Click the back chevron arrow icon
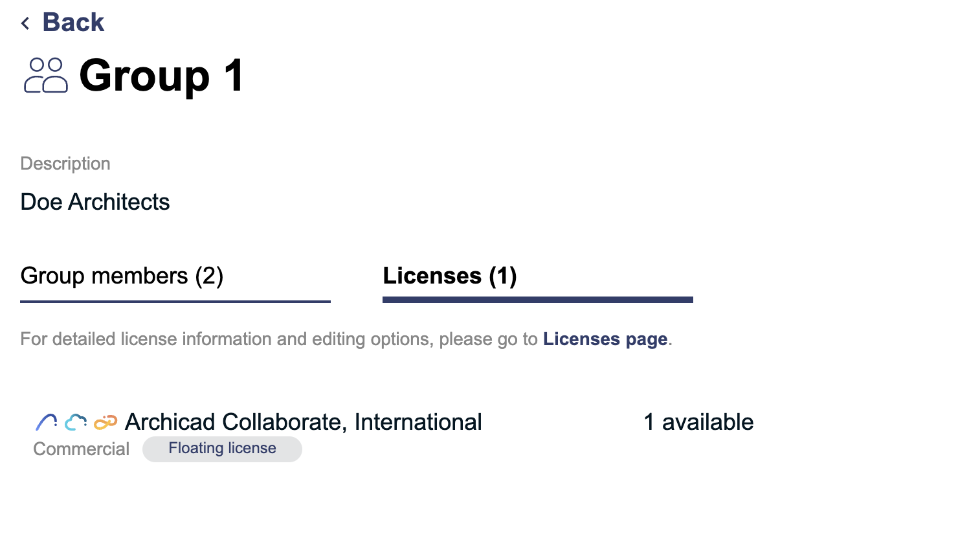Screen dimensions: 980x549 click(x=25, y=22)
